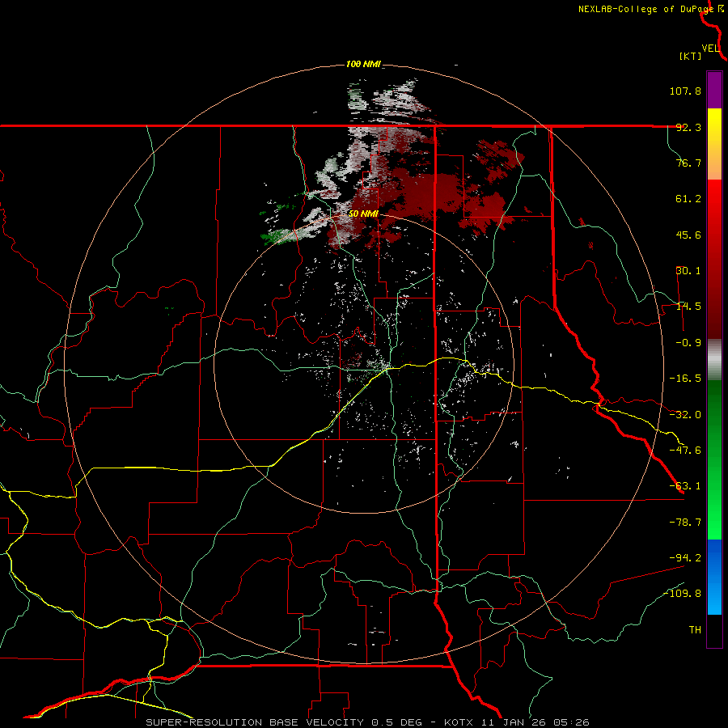
Task: Pick the yellow segment of the velocity scale
Action: click(714, 126)
